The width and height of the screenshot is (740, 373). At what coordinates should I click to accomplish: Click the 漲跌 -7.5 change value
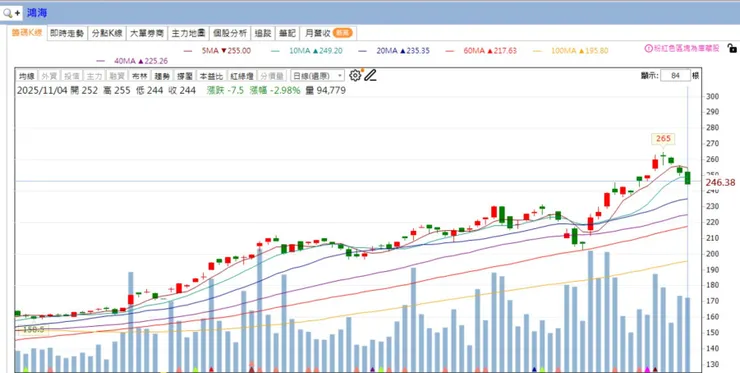[225, 90]
